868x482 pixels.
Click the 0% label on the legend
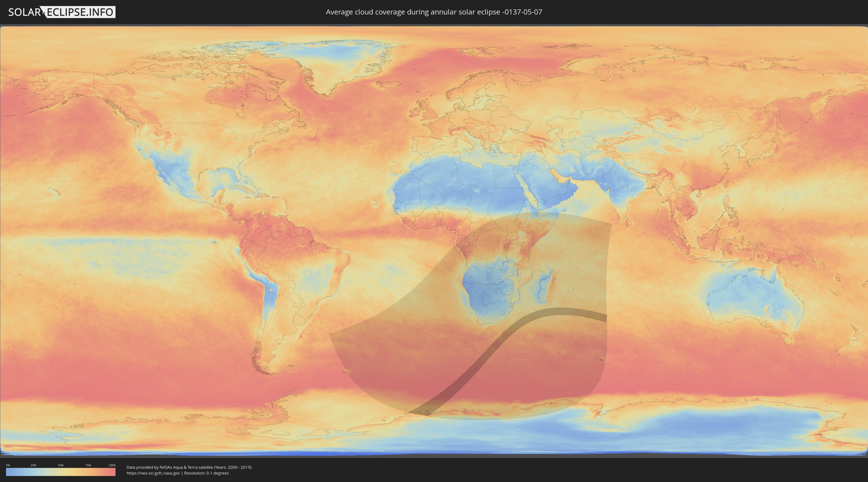click(x=8, y=465)
